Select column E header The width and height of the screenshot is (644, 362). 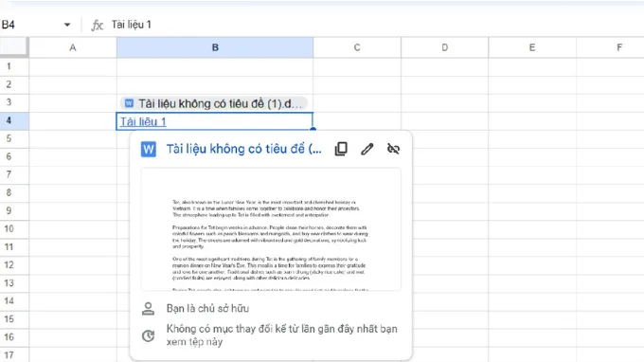[532, 47]
